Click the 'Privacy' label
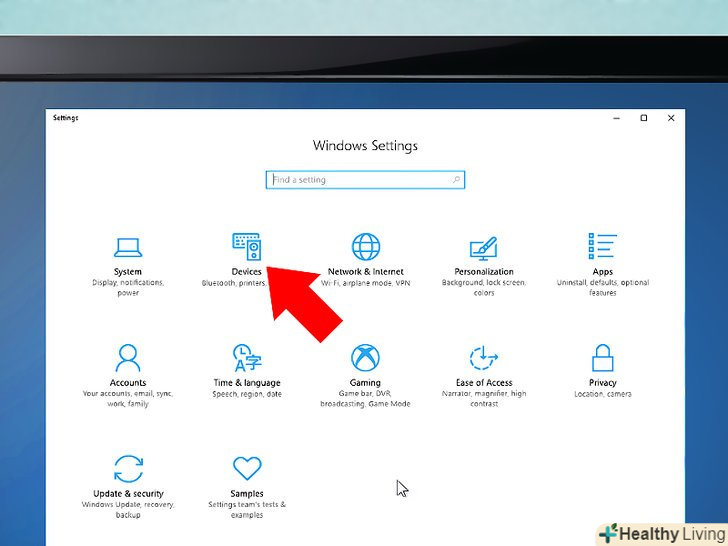This screenshot has height=546, width=728. (603, 383)
